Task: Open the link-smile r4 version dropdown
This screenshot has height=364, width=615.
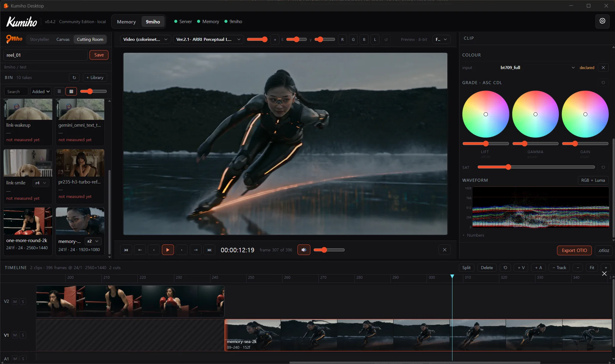Action: pyautogui.click(x=41, y=183)
